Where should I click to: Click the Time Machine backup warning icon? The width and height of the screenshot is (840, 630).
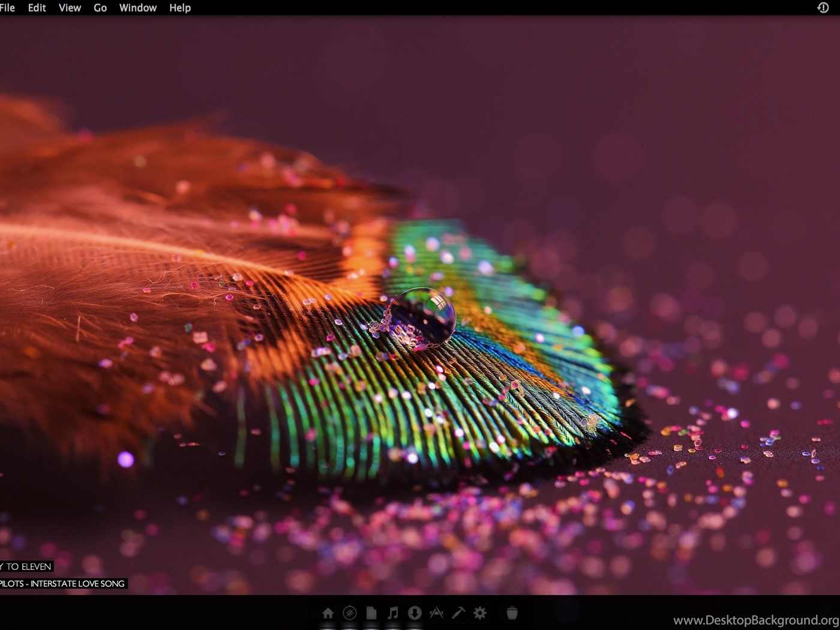pos(823,8)
